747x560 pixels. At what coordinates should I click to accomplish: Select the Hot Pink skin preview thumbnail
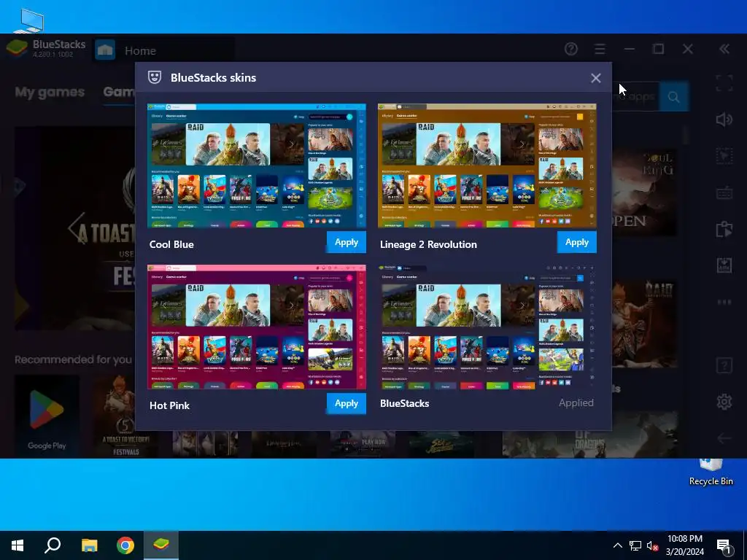coord(257,327)
